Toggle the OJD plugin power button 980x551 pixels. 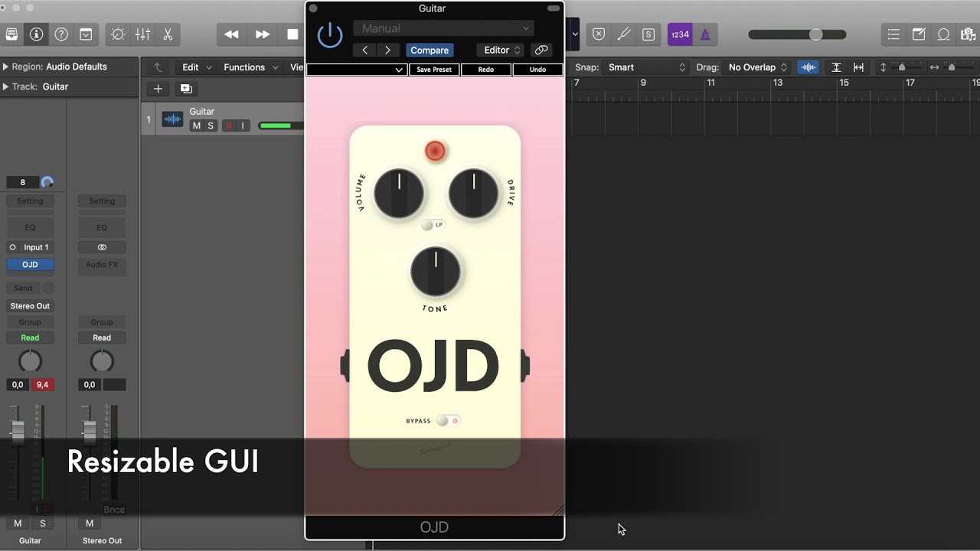[x=330, y=35]
